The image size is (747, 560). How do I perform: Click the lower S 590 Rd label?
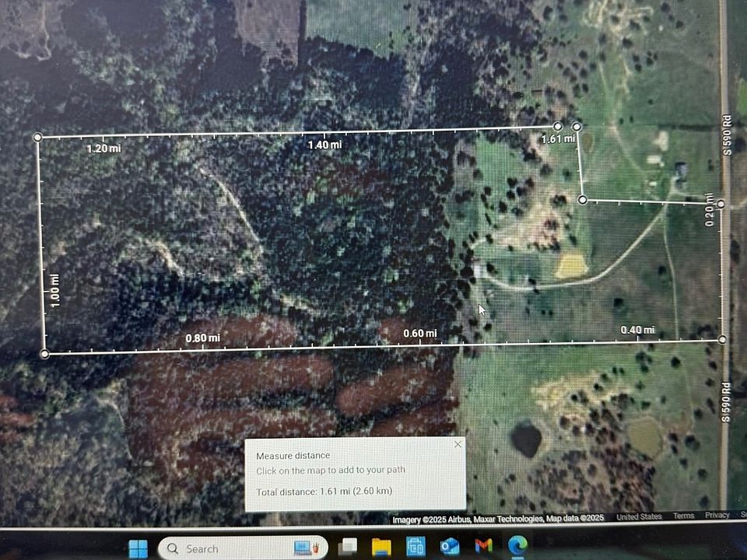pos(725,402)
